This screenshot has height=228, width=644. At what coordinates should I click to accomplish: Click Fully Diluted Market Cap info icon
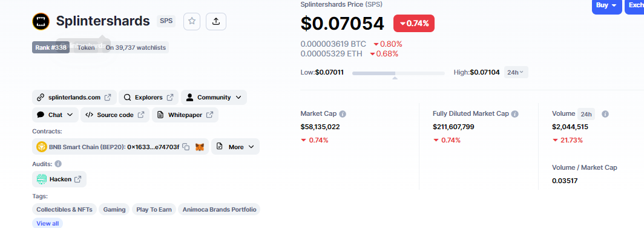pyautogui.click(x=515, y=114)
